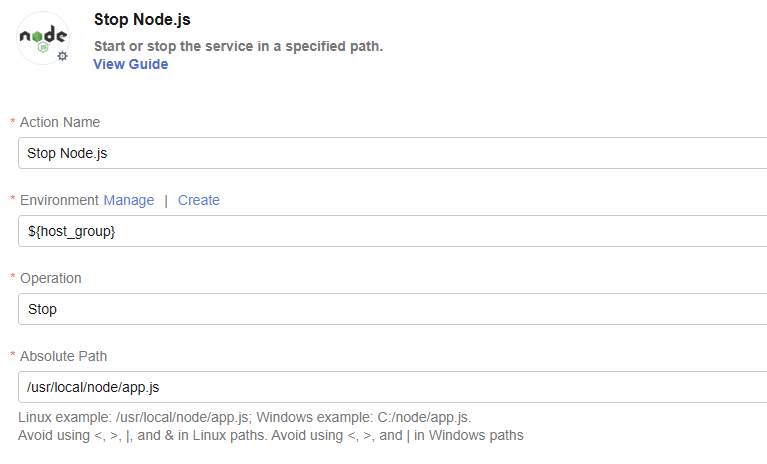Click the Action Name label
The image size is (767, 464).
[60, 122]
